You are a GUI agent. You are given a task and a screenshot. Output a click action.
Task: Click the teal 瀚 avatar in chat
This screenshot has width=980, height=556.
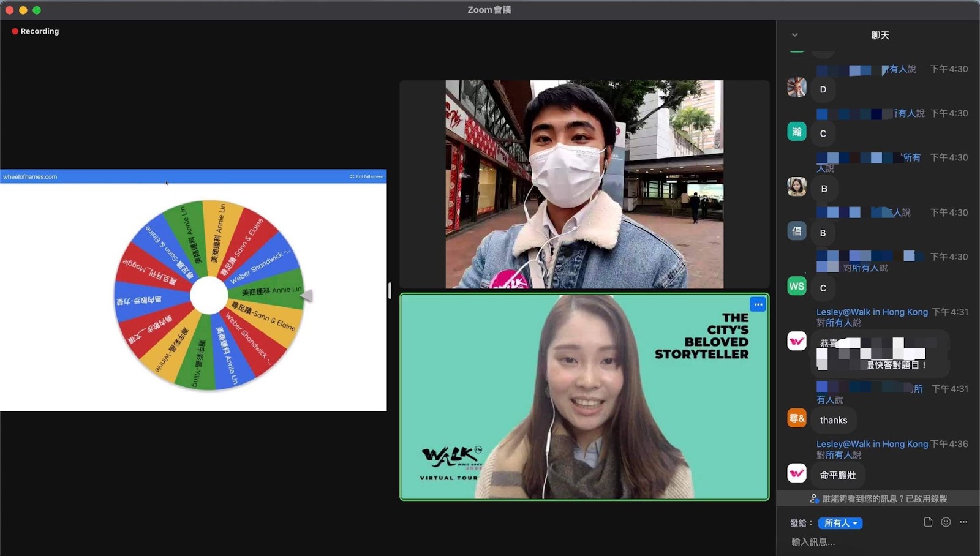(x=796, y=132)
